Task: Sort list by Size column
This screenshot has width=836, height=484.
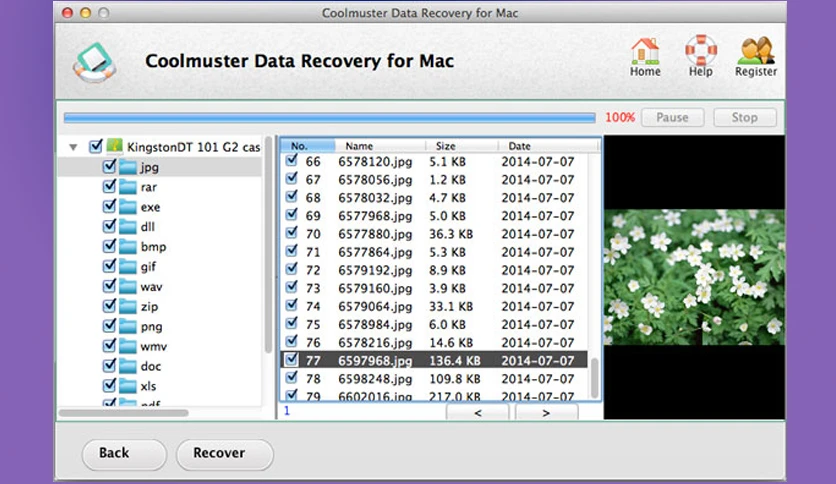Action: click(462, 146)
